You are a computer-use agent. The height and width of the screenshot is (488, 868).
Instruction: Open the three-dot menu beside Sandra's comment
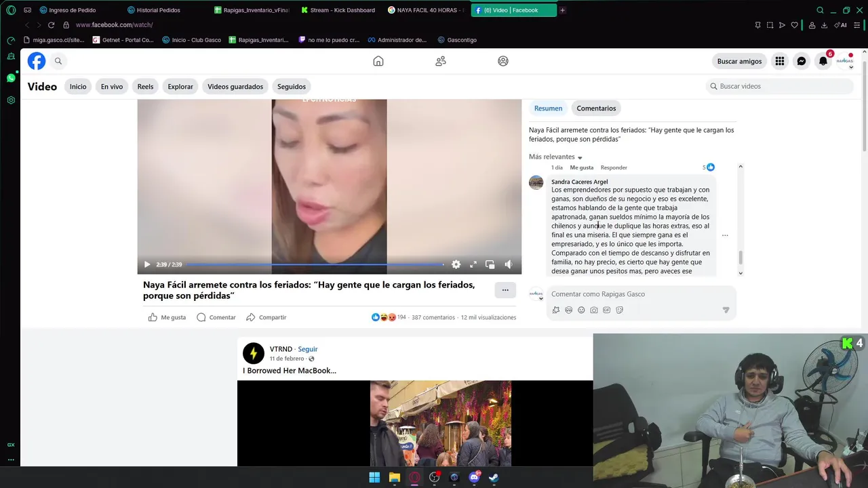[x=725, y=235]
